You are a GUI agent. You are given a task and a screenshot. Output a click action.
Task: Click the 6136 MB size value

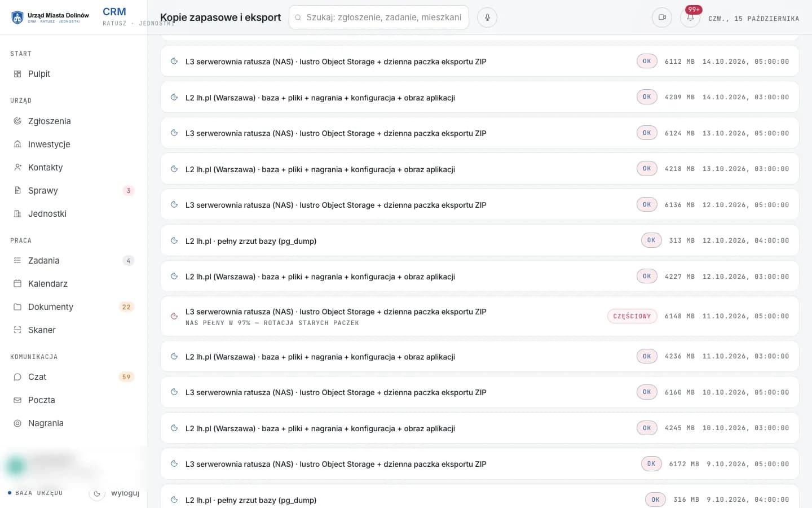pyautogui.click(x=679, y=205)
